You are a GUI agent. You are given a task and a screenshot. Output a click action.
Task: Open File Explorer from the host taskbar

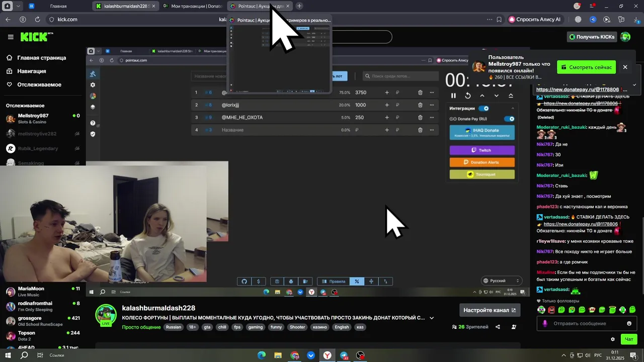(x=278, y=355)
